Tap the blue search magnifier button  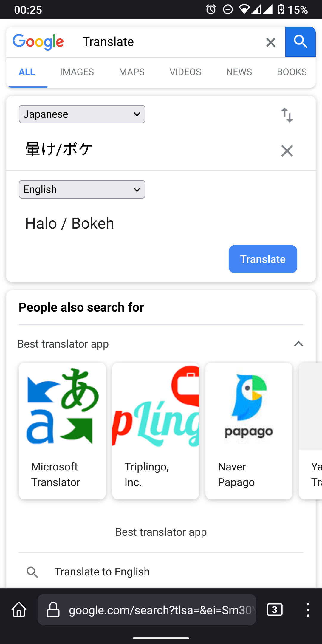300,42
